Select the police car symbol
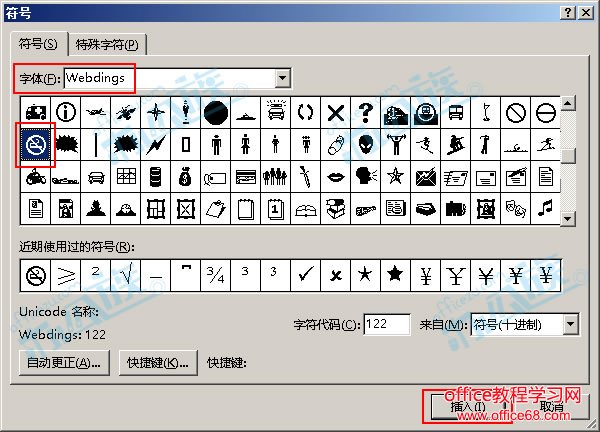Image resolution: width=600 pixels, height=432 pixels. [276, 112]
